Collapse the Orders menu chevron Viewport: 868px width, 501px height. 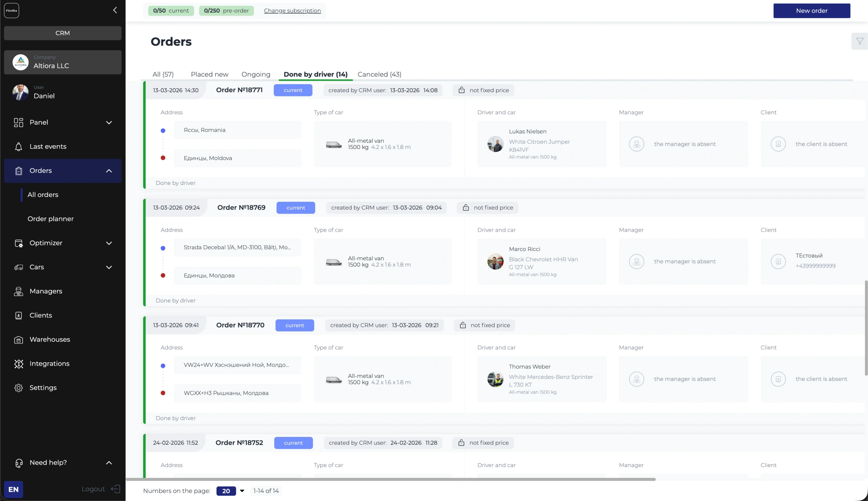point(109,171)
